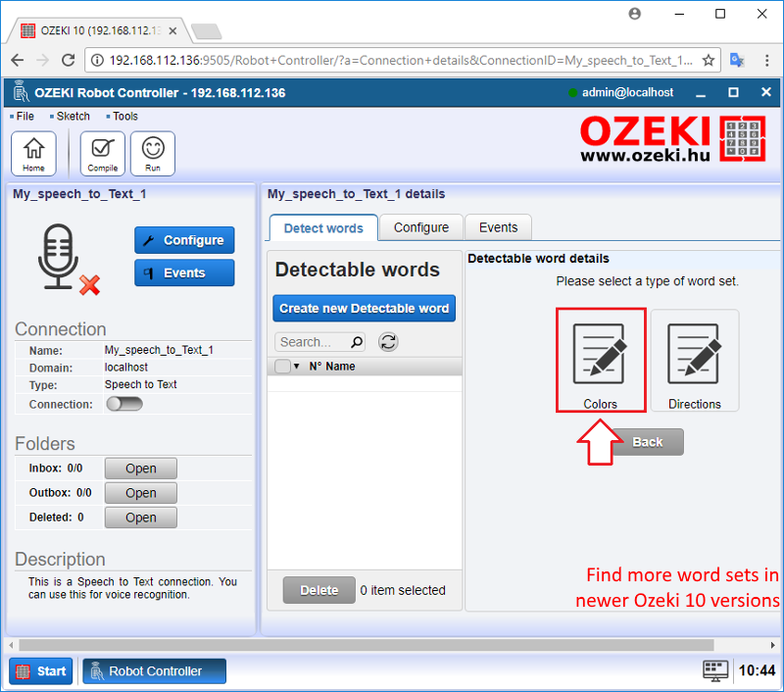The width and height of the screenshot is (784, 692).
Task: Minimize the Robot Controller inner window
Action: click(701, 93)
